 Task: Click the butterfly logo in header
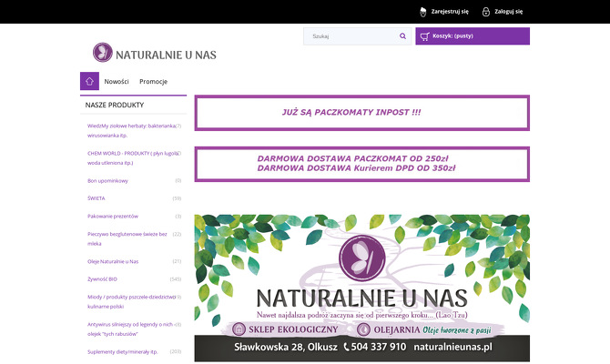pos(103,52)
